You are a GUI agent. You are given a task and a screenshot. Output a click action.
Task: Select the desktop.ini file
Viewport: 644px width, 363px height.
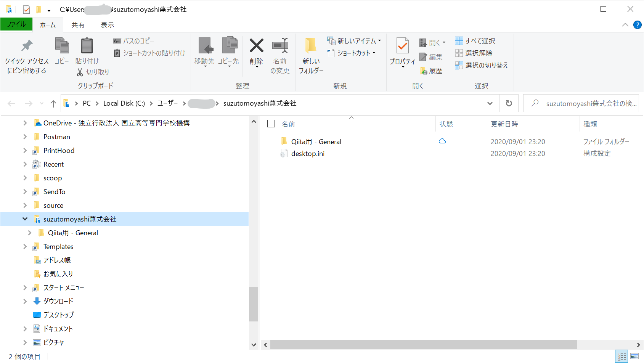tap(308, 154)
